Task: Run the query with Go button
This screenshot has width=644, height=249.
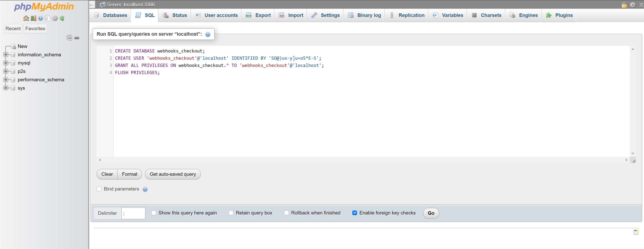Action: (x=431, y=213)
